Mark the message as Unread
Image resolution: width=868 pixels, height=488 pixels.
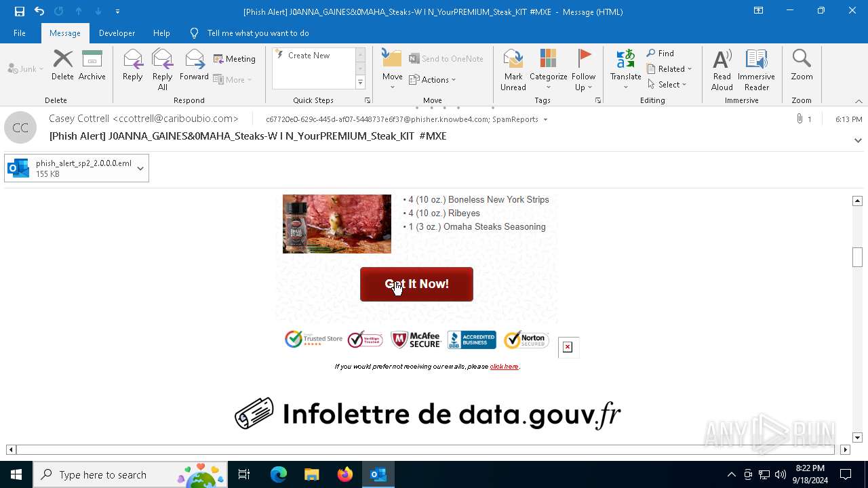(513, 70)
